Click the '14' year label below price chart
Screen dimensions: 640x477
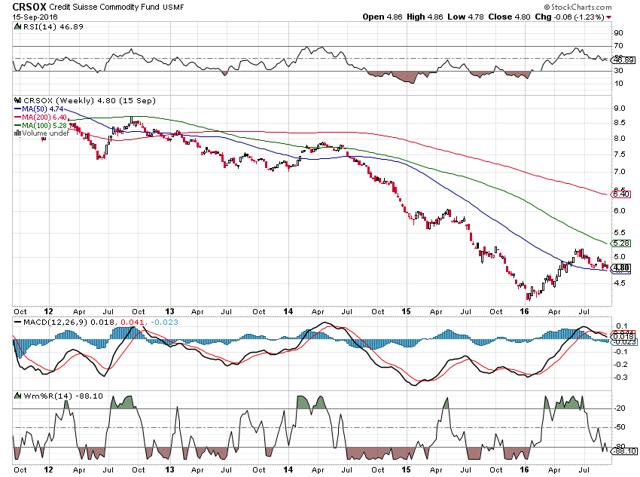point(288,311)
